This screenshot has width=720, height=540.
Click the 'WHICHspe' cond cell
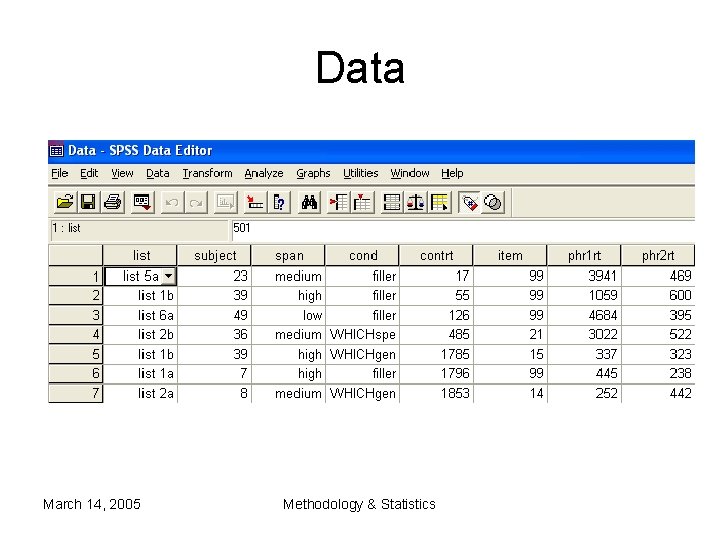click(362, 334)
